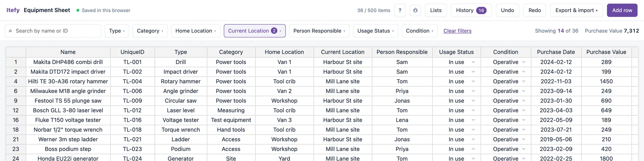Select the Home Location column header
The width and height of the screenshot is (644, 161).
point(284,52)
